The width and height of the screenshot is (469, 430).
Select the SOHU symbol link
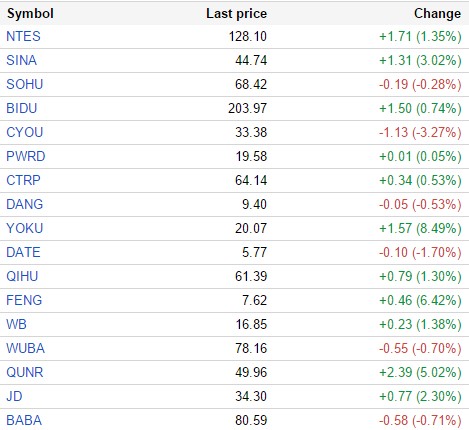pyautogui.click(x=25, y=84)
